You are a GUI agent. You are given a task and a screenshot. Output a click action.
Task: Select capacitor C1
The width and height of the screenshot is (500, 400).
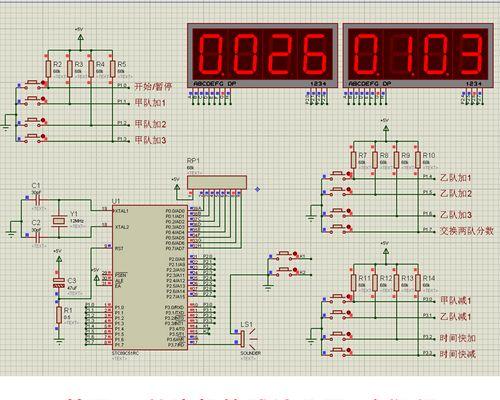(37, 200)
